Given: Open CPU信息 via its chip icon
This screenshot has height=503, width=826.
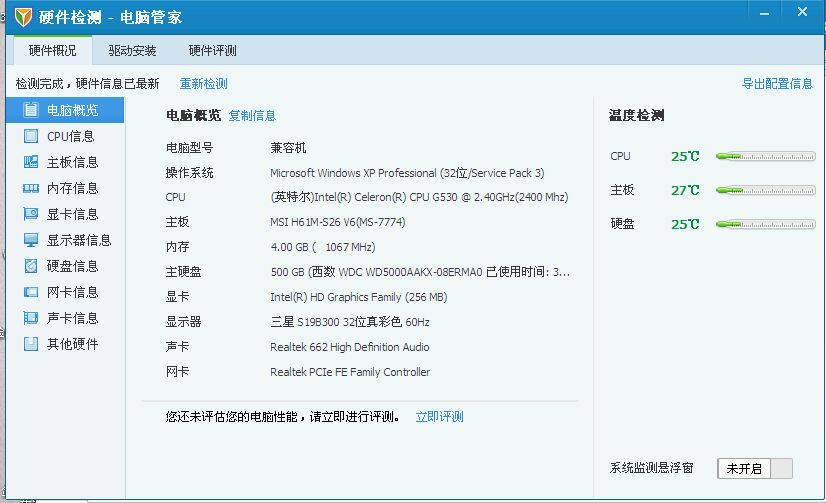Looking at the screenshot, I should pos(31,136).
